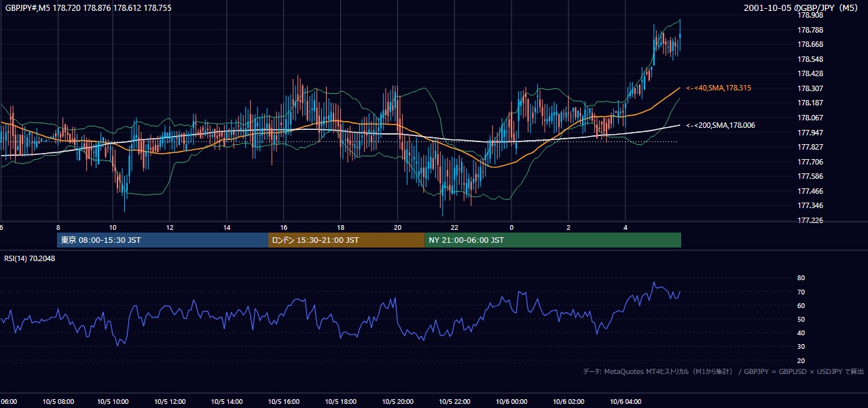This screenshot has height=408, width=868.
Task: Click the 10/5 12:00 bottom time label
Action: click(170, 402)
